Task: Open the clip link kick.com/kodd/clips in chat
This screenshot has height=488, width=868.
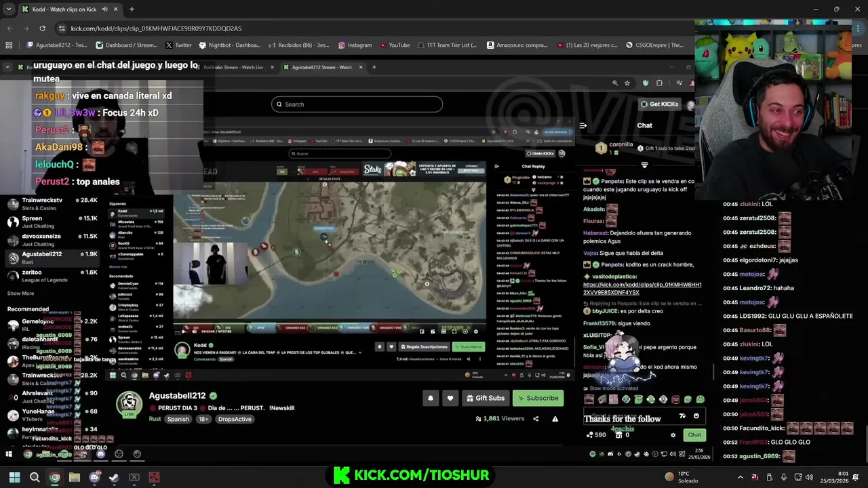Action: 642,289
